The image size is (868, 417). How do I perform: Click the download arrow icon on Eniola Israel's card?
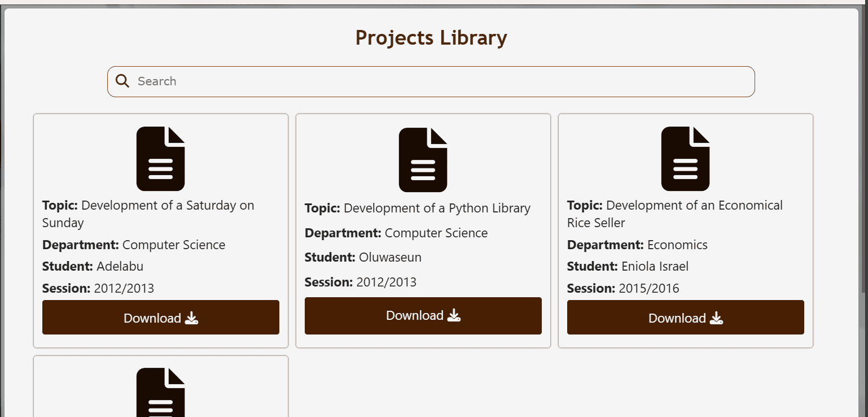(717, 318)
